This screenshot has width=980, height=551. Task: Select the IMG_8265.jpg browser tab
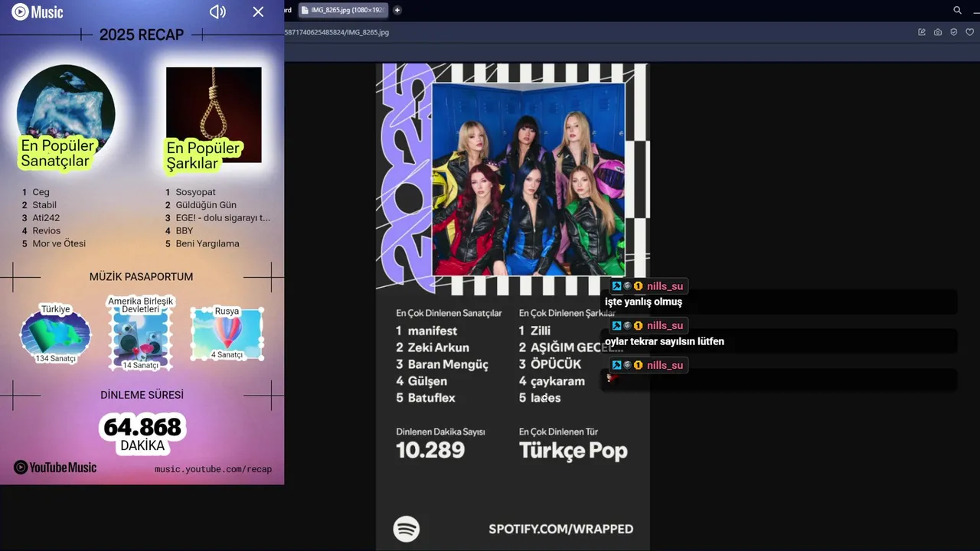coord(343,10)
